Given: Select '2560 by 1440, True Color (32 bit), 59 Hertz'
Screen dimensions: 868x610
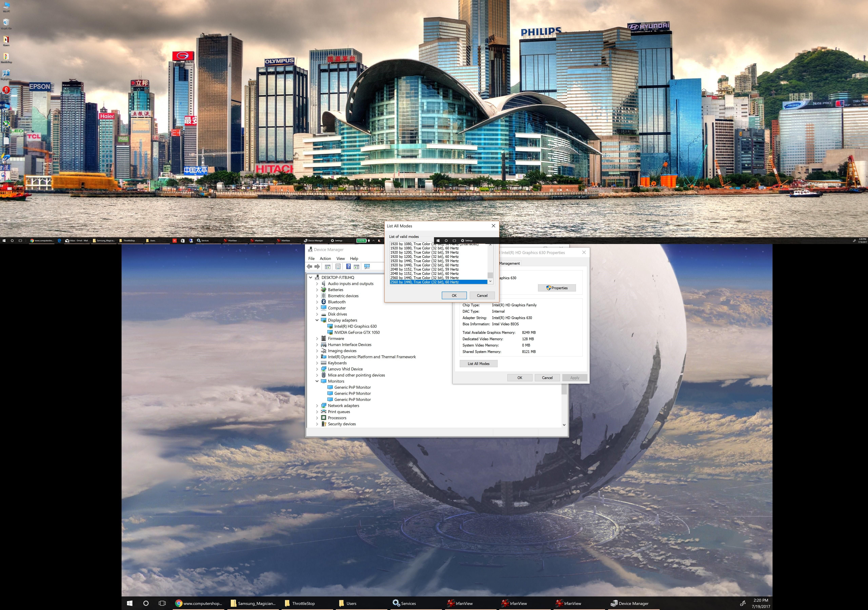Looking at the screenshot, I should (x=439, y=278).
